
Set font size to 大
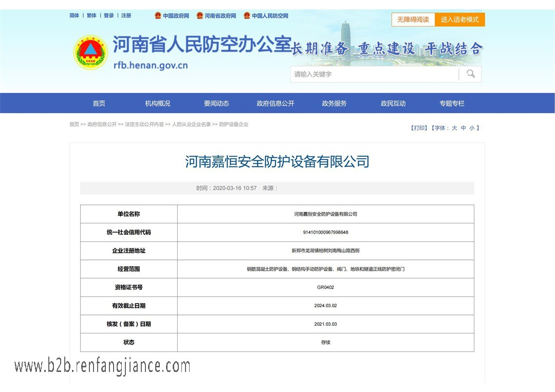pos(454,128)
